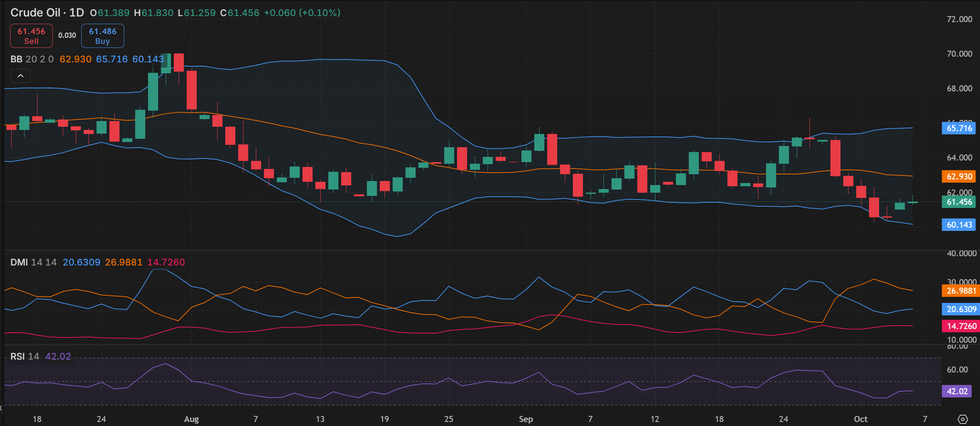980x426 pixels.
Task: Collapse the indicator legend with chevron button
Action: [x=21, y=76]
